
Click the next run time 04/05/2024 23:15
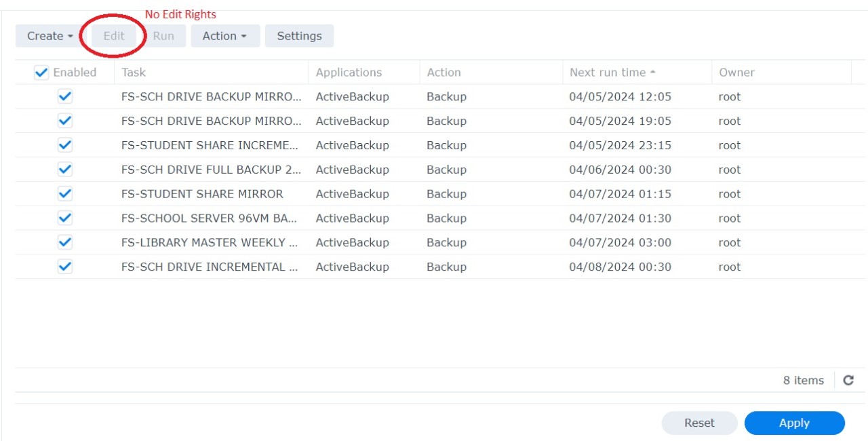point(620,145)
